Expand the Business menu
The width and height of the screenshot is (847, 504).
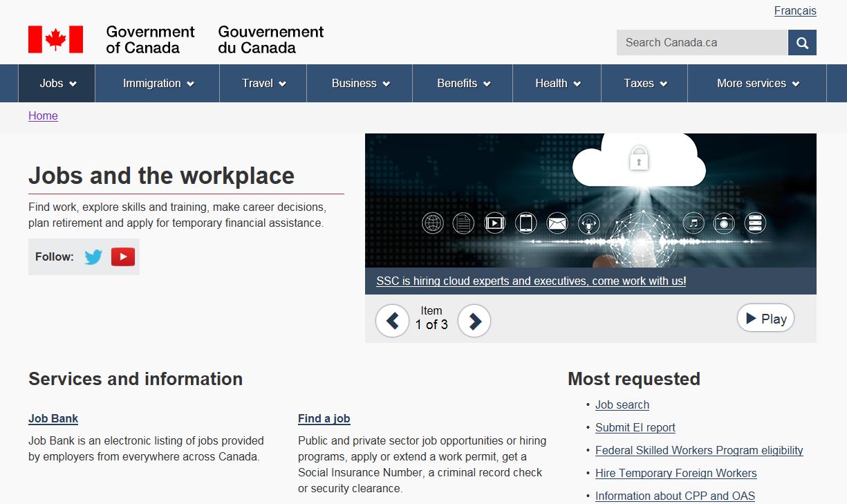tap(360, 83)
